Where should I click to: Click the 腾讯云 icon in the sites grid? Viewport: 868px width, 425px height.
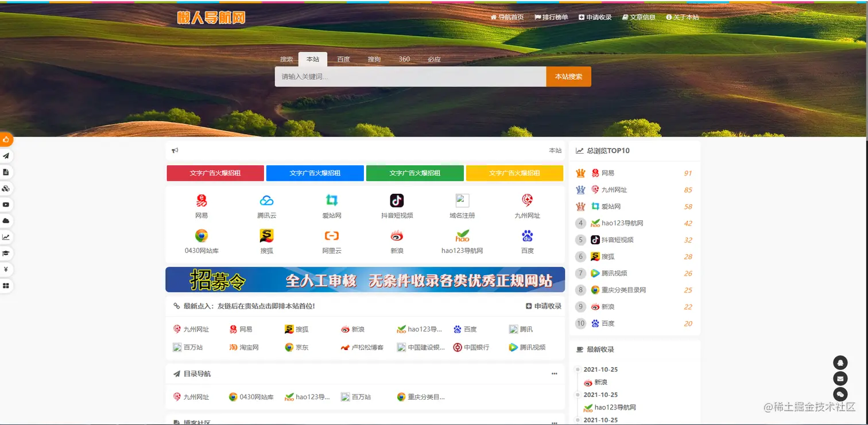coord(266,200)
